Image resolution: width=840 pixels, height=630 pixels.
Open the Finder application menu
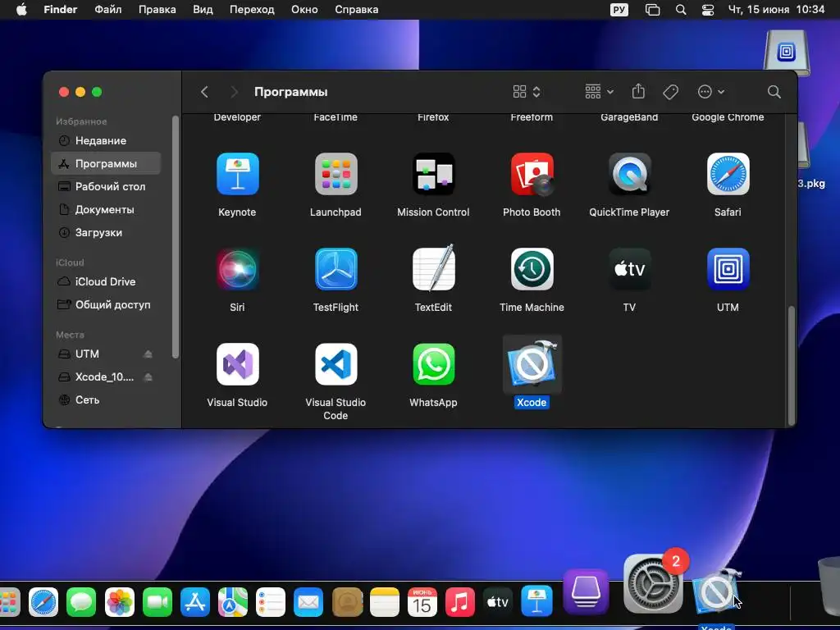coord(60,10)
